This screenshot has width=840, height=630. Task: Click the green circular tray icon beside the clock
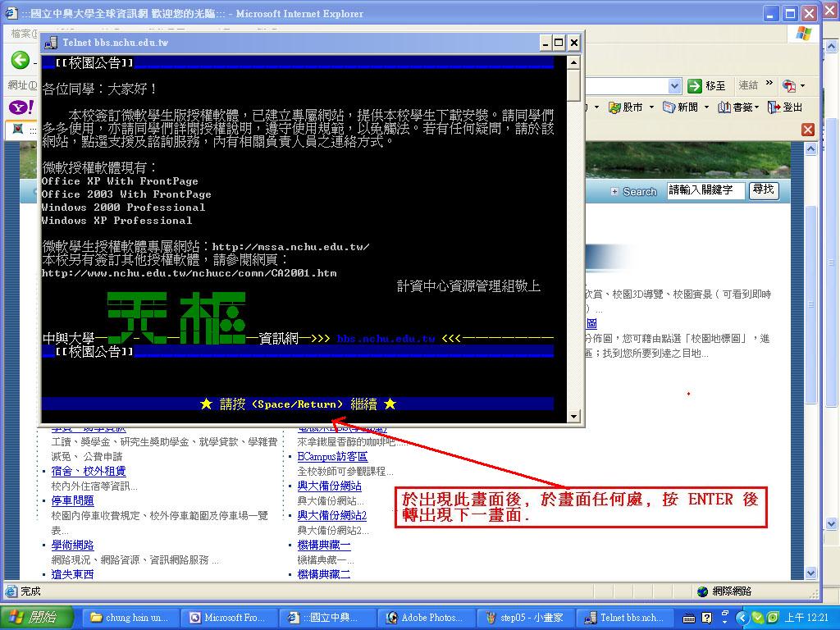[773, 619]
